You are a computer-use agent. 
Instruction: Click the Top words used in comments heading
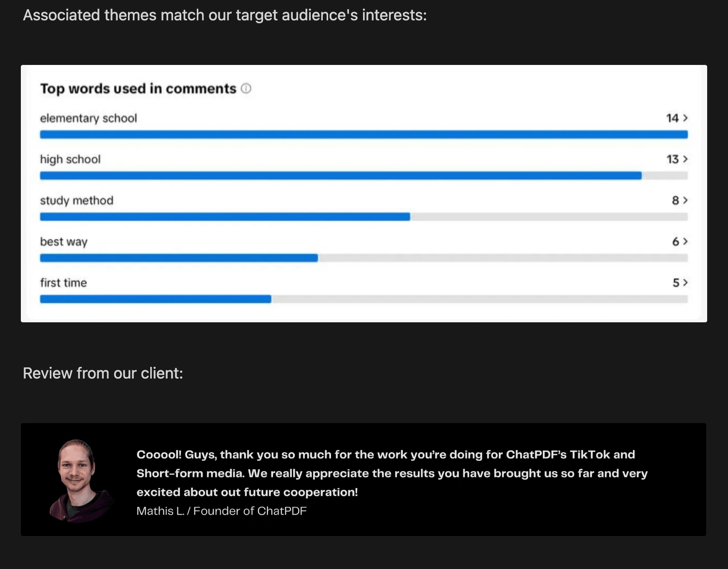tap(138, 89)
